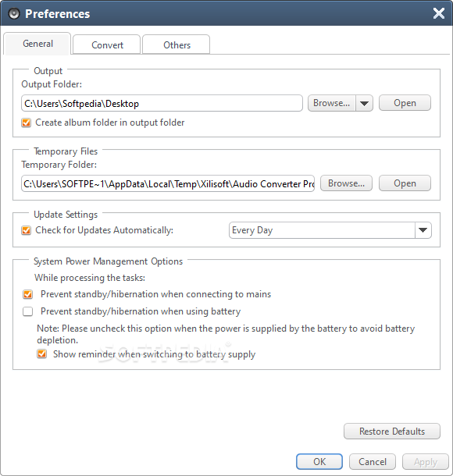The width and height of the screenshot is (453, 476).
Task: Close the Preferences dialog with X
Action: (439, 13)
